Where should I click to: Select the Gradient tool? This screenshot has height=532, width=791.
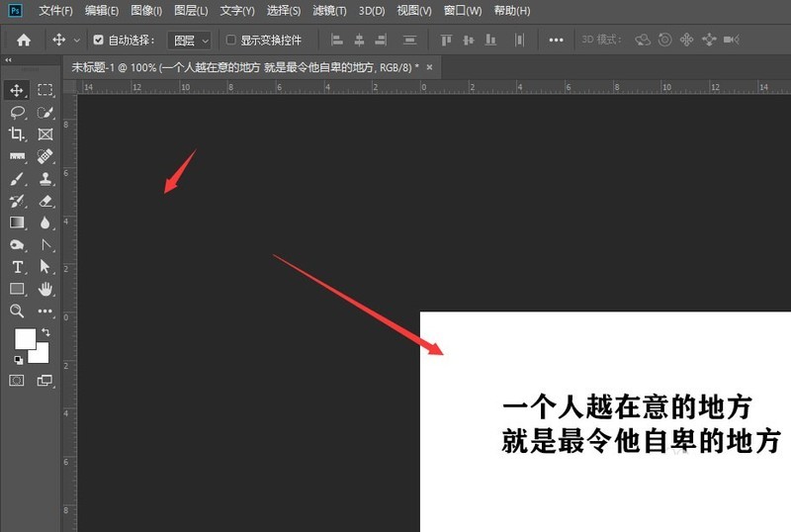coord(17,222)
